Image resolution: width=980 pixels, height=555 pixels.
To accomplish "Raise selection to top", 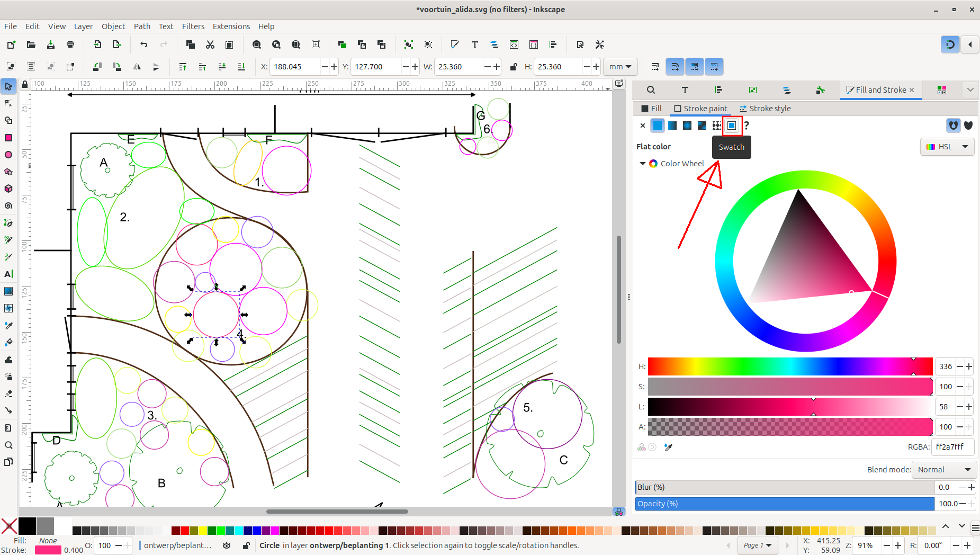I will pos(183,67).
